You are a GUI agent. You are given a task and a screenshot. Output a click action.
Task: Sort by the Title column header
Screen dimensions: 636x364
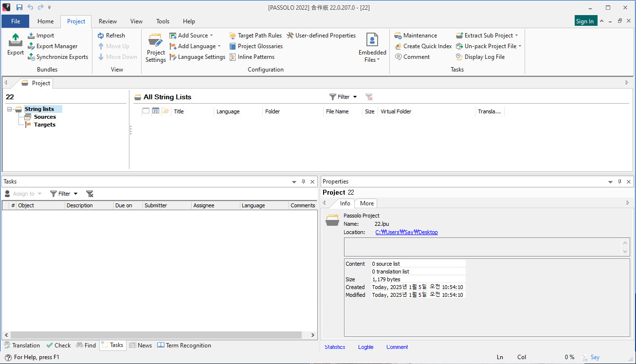click(193, 111)
